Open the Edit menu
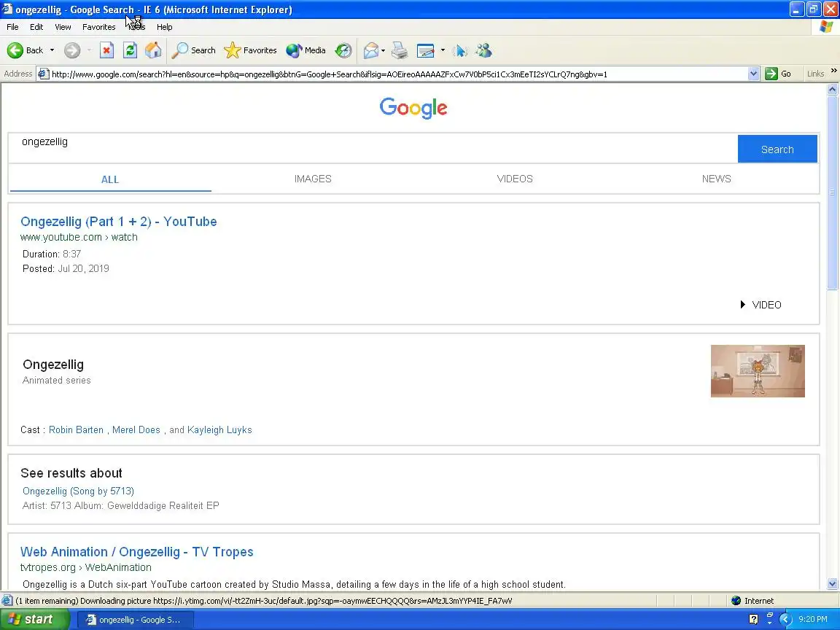Screen dimensions: 840x630 (36, 27)
